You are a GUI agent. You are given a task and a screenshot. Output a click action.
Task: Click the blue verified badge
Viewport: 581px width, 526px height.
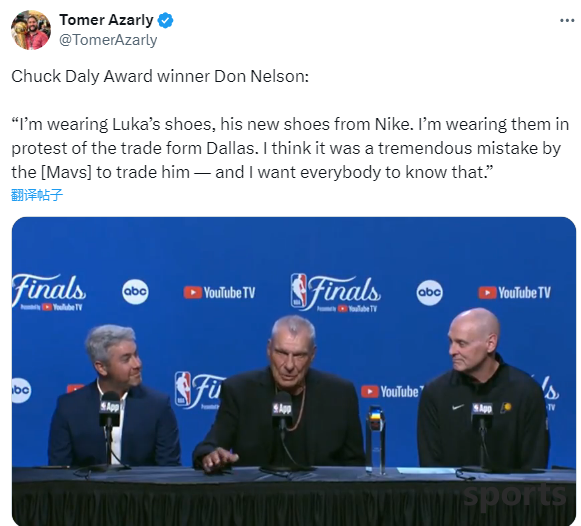pyautogui.click(x=165, y=20)
